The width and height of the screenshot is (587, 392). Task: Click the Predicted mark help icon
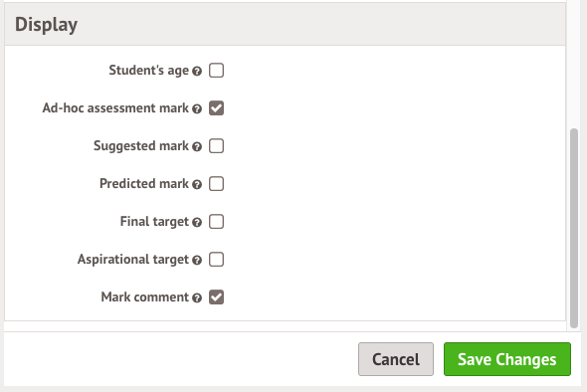click(x=197, y=185)
